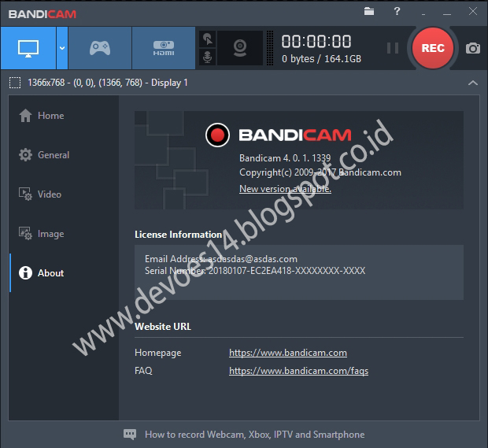The height and width of the screenshot is (448, 488).
Task: Switch to HDMI Device Recording mode
Action: point(164,48)
